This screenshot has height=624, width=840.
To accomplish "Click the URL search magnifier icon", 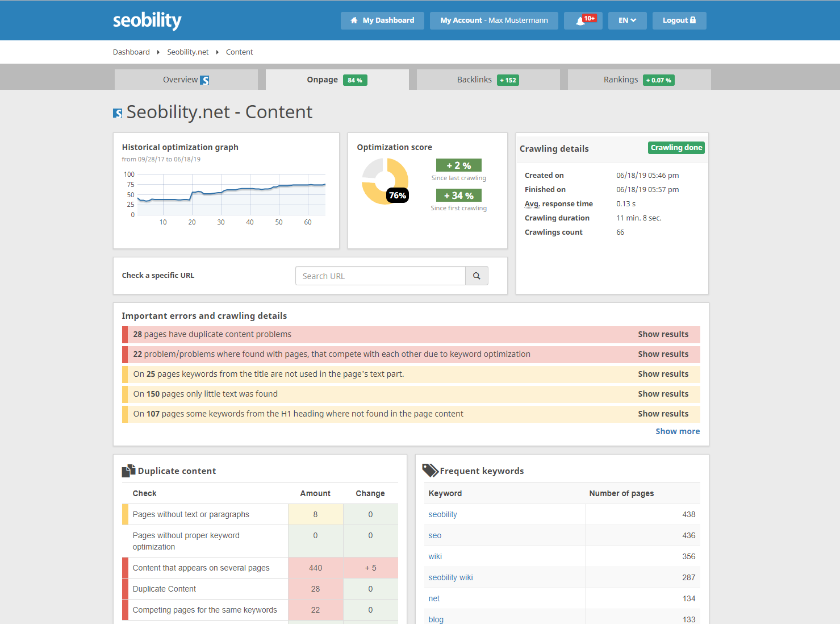I will coord(477,276).
